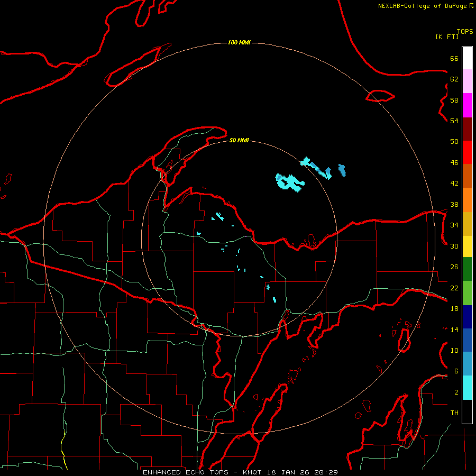Click the dark green band near 26 kft
Screen dimensions: 476x476
pos(467,269)
